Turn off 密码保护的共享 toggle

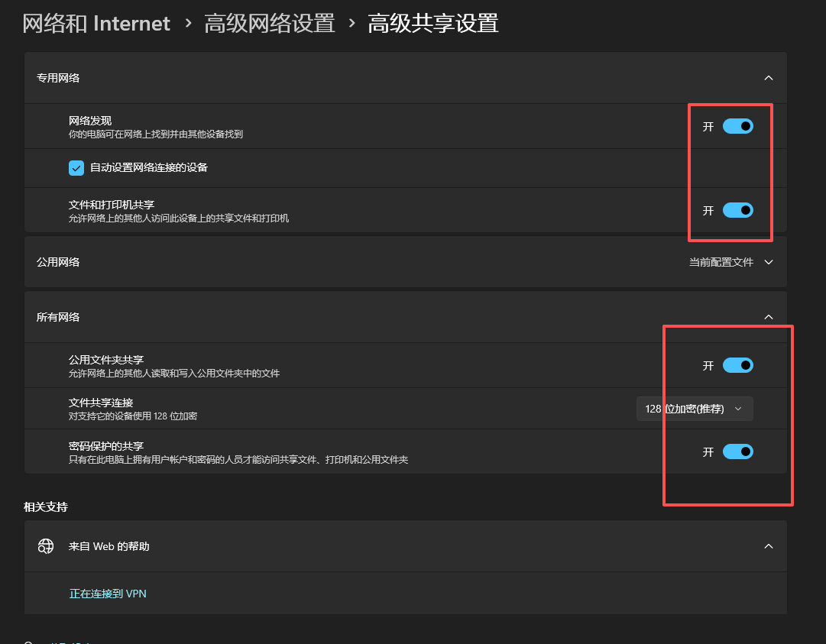737,451
